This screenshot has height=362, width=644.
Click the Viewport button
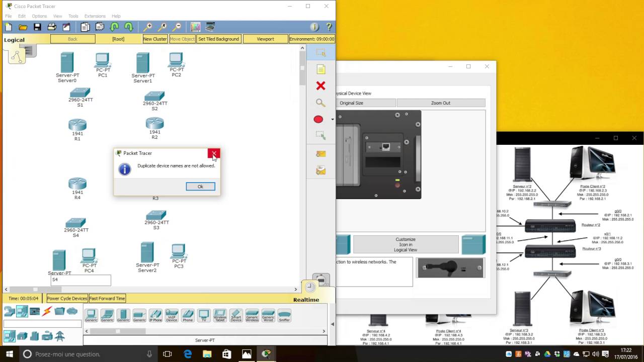pos(265,39)
